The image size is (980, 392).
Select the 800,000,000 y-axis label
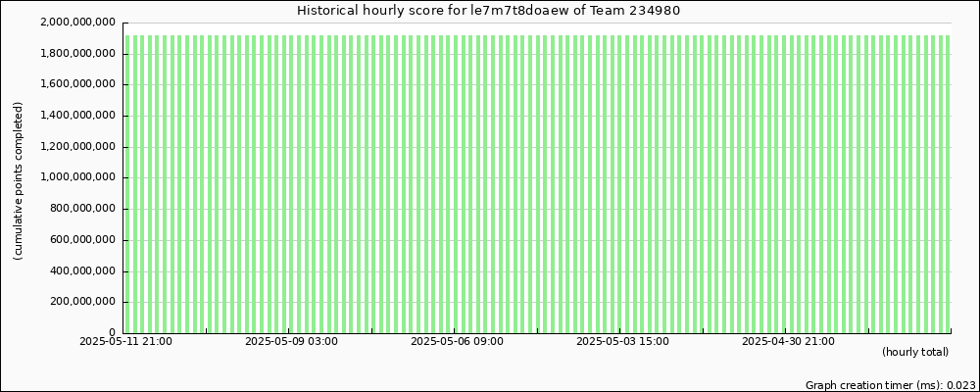[83, 210]
